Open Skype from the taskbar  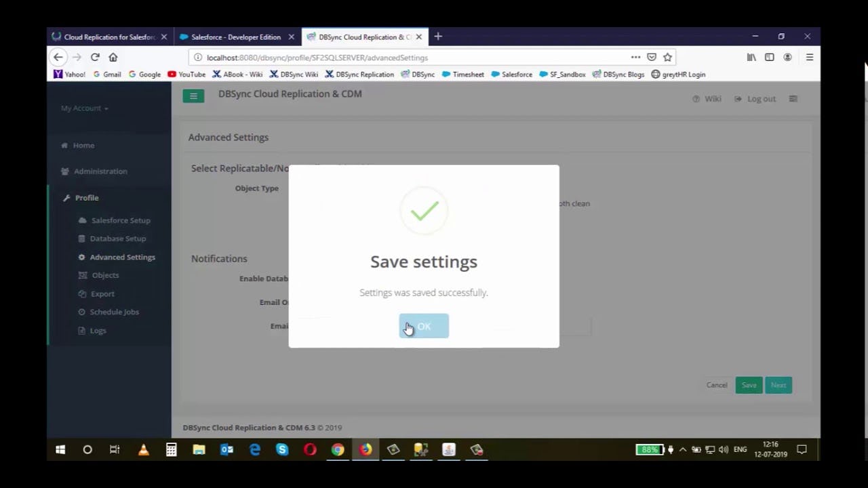point(282,449)
